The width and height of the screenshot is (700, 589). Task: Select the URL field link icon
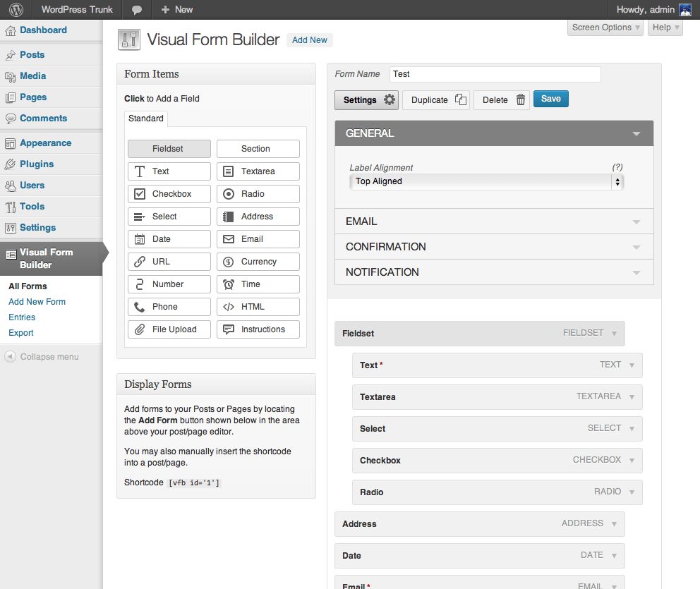coord(141,262)
